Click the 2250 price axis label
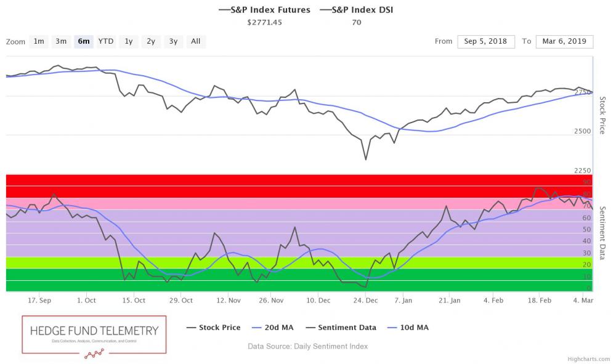The height and width of the screenshot is (364, 616). click(x=583, y=171)
